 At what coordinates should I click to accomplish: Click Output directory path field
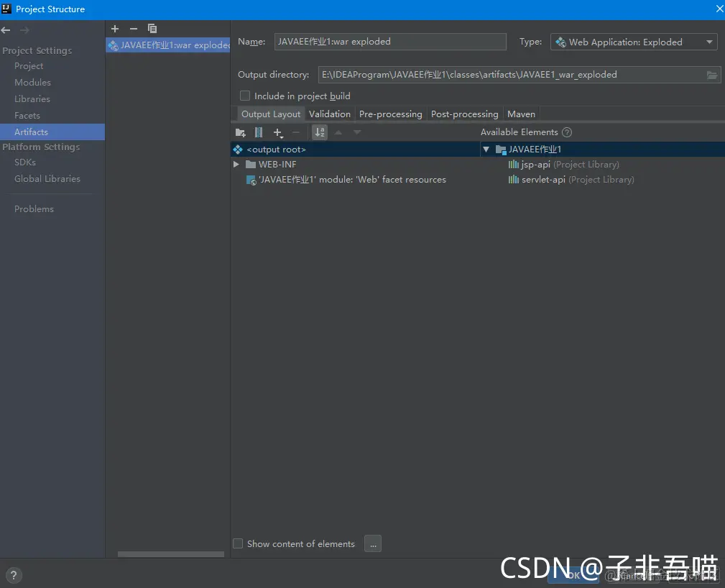click(x=512, y=75)
